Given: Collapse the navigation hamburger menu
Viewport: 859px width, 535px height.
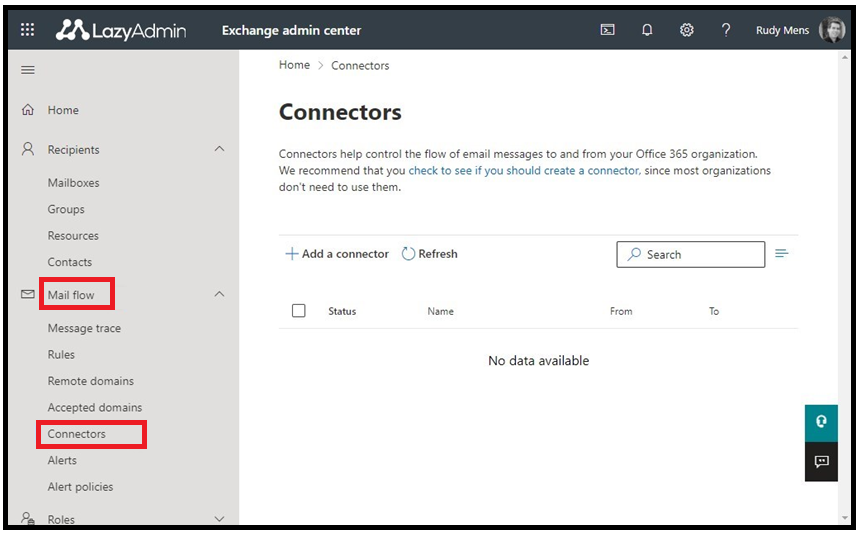Looking at the screenshot, I should 28,70.
